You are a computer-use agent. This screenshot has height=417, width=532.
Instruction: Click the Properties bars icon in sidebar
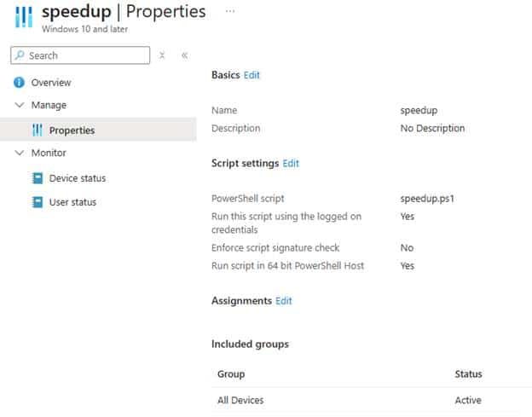coord(37,130)
